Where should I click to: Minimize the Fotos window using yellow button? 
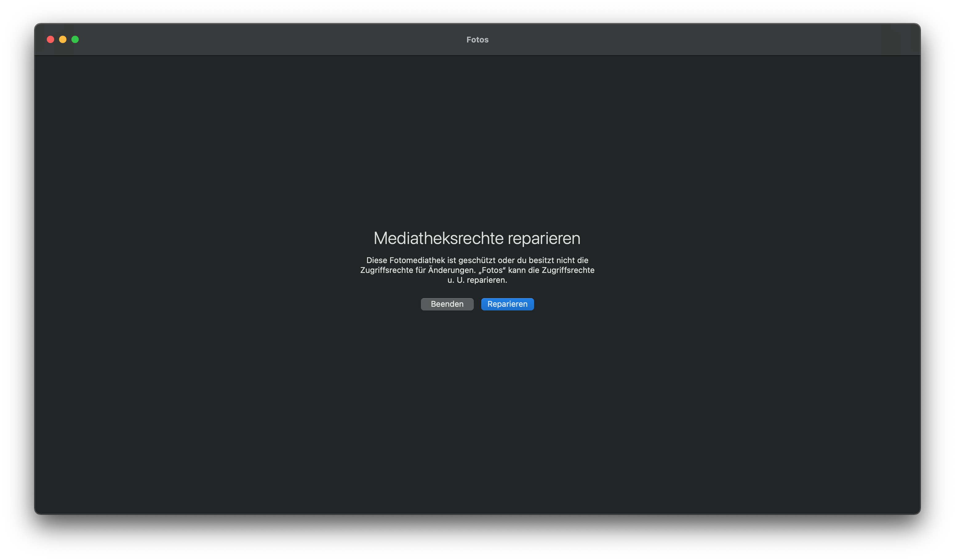coord(63,39)
